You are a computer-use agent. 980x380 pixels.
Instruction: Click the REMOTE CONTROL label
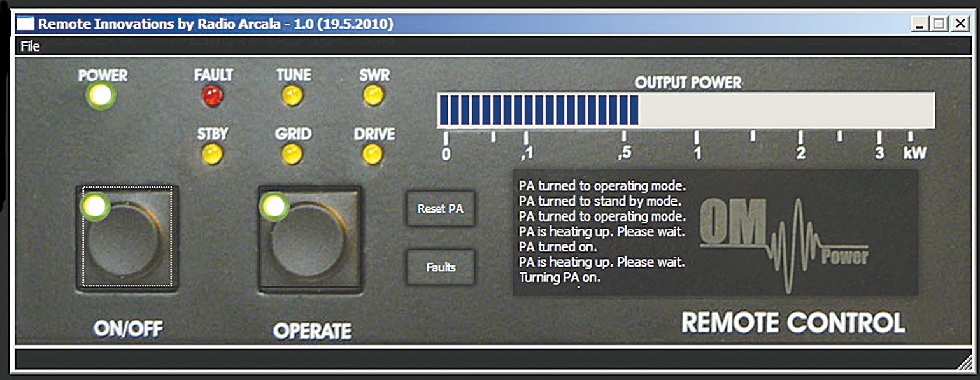[x=793, y=323]
